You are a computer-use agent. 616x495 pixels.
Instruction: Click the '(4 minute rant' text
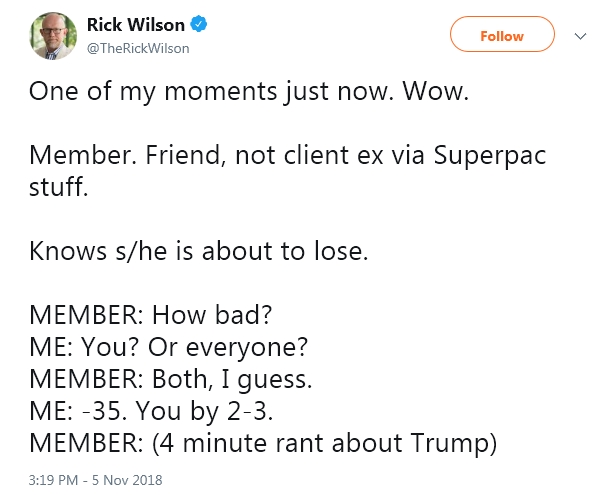[x=238, y=444]
